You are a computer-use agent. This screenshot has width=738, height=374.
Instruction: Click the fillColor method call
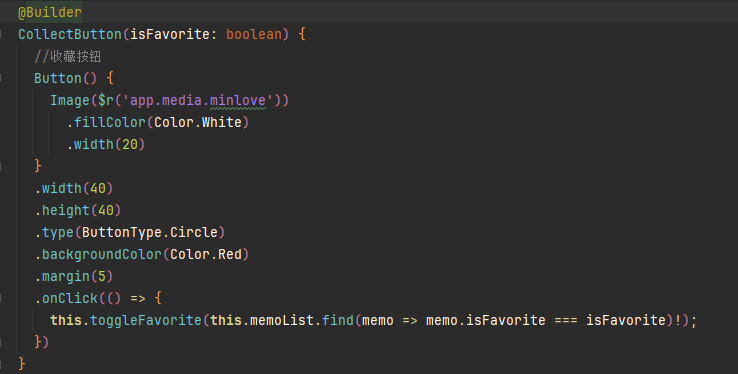[110, 122]
